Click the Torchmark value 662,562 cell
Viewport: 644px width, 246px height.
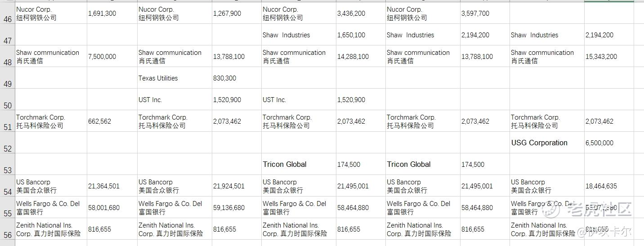pos(112,121)
